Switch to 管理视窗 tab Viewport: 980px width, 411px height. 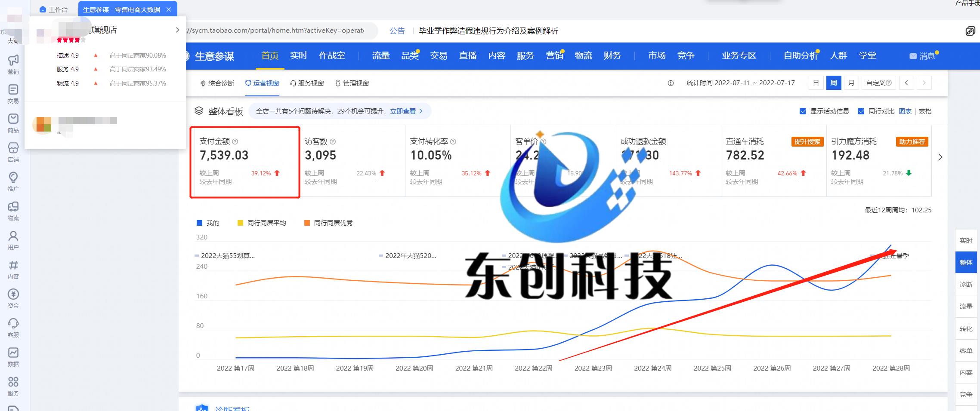pos(352,83)
